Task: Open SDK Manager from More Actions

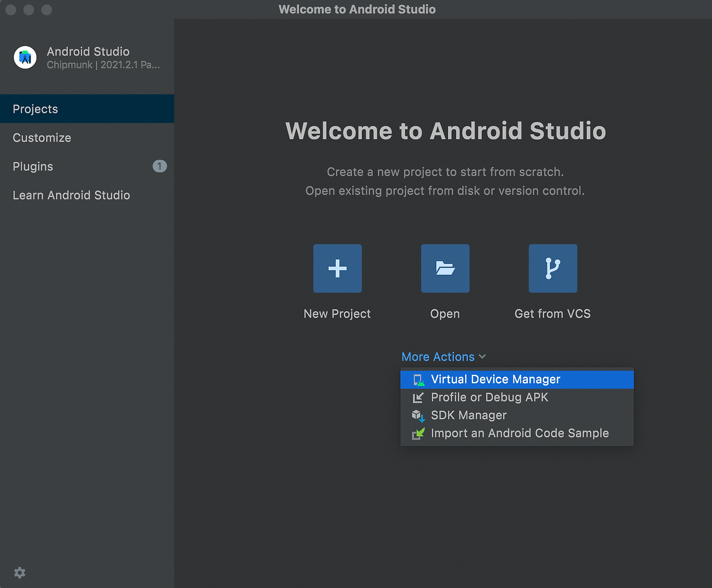Action: coord(517,415)
